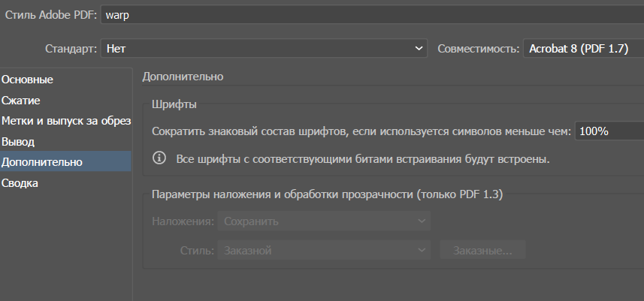This screenshot has height=301, width=644.
Task: Click the Дополнительно panel title on the right
Action: (183, 77)
